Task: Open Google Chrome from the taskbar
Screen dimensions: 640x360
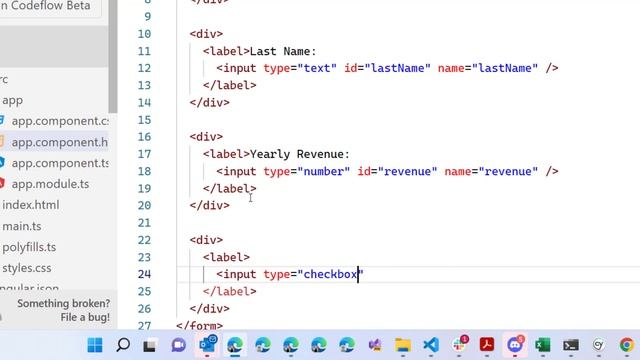Action: tap(627, 345)
